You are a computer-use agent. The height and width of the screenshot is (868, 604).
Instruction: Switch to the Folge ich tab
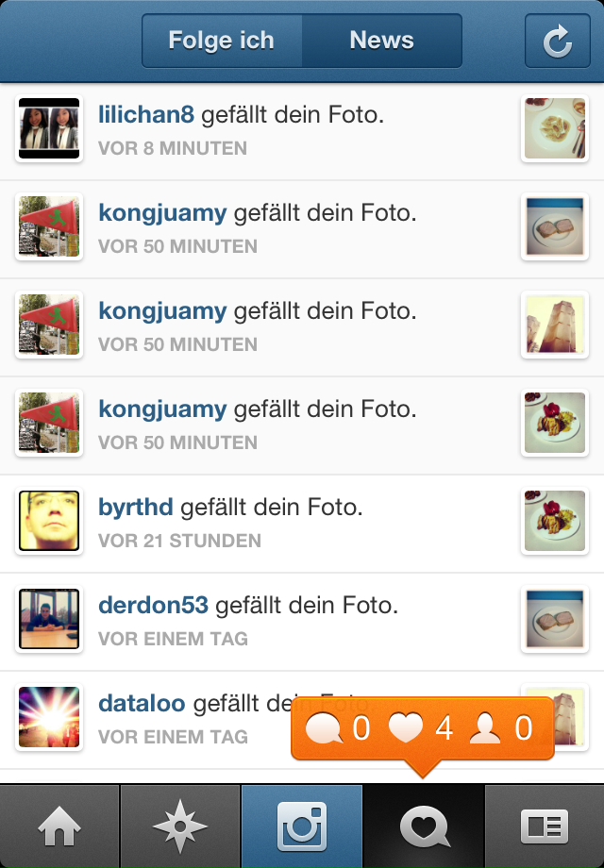tap(222, 41)
